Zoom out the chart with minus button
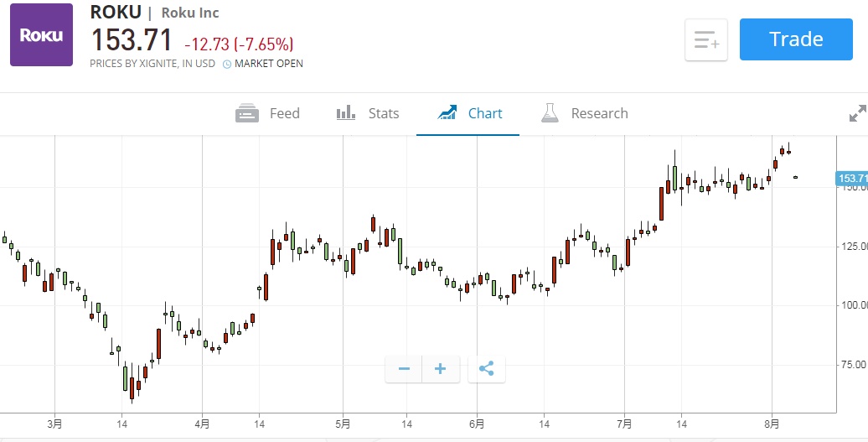 point(404,368)
